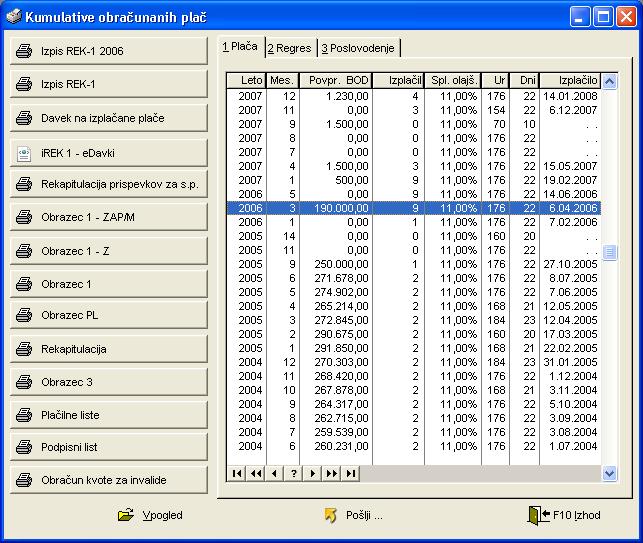The width and height of the screenshot is (643, 543).
Task: Jump to the first record in navigator
Action: [x=237, y=473]
